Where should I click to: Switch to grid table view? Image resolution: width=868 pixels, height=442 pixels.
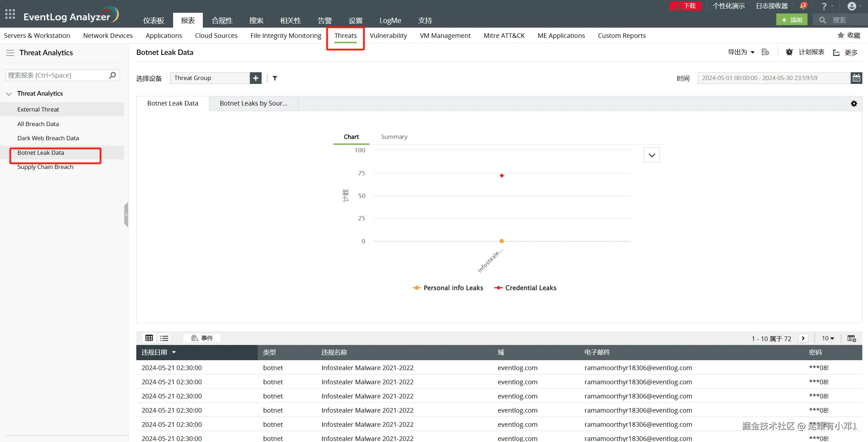(x=149, y=338)
